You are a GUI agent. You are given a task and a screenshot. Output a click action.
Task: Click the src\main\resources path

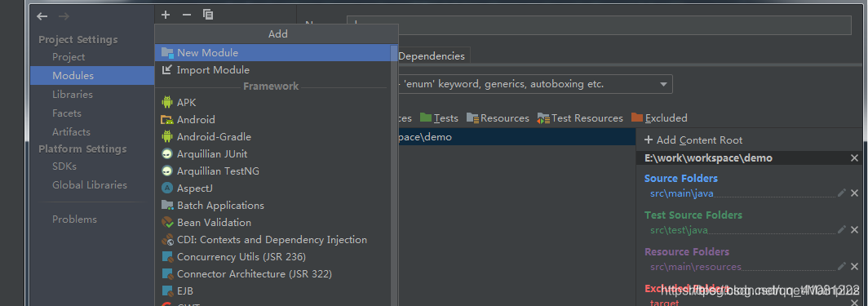[x=695, y=267]
